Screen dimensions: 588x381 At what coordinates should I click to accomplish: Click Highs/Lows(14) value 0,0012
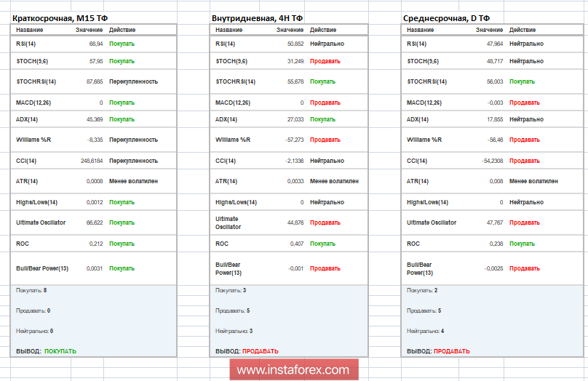[x=95, y=202]
